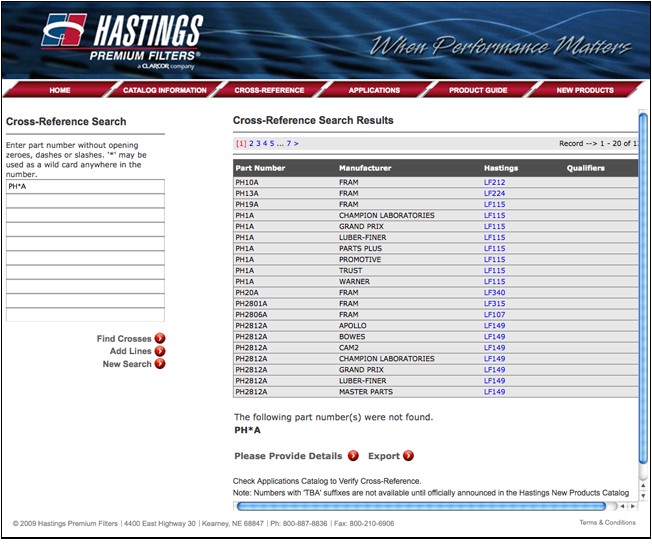Go to results page 4
Viewport: 652px width, 555px height.
tap(265, 143)
